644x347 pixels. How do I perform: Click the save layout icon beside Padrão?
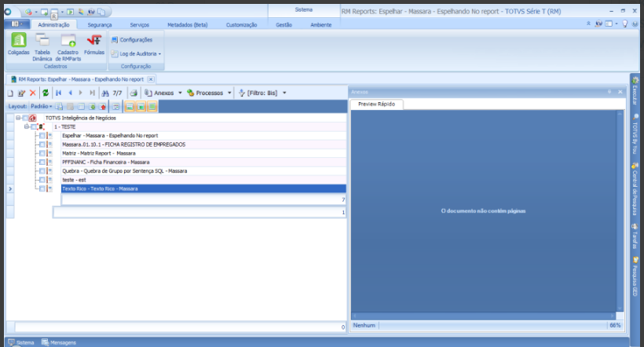[59, 107]
